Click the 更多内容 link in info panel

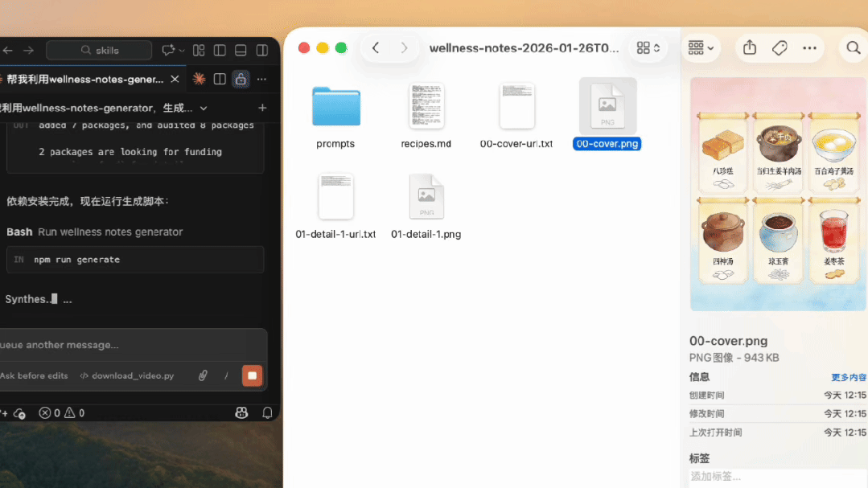[x=848, y=377]
